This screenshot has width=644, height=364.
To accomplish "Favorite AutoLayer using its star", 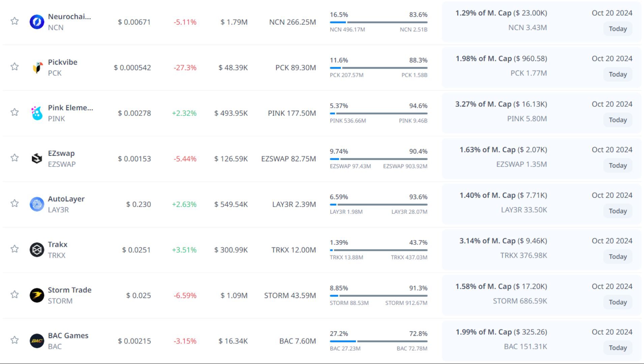I will point(14,203).
